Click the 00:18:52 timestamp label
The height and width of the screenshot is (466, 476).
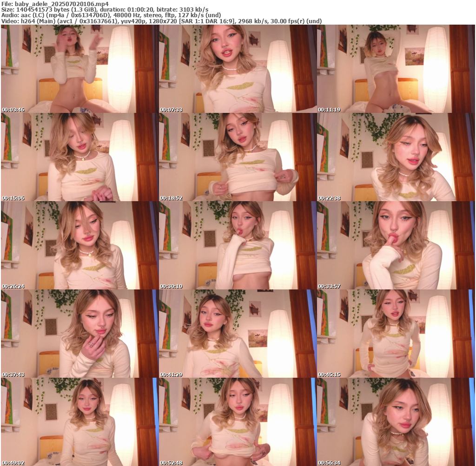click(171, 198)
